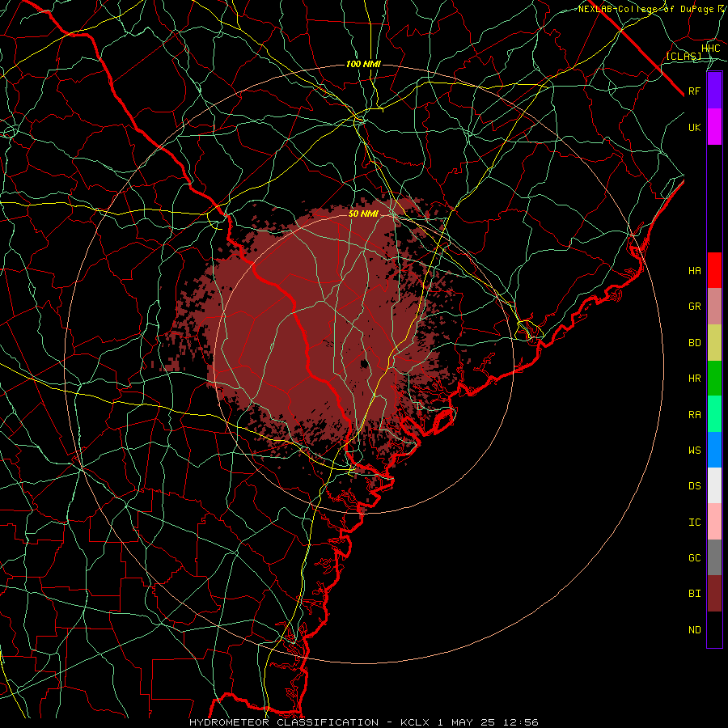Click the ND legend label
This screenshot has width=728, height=728.
694,630
